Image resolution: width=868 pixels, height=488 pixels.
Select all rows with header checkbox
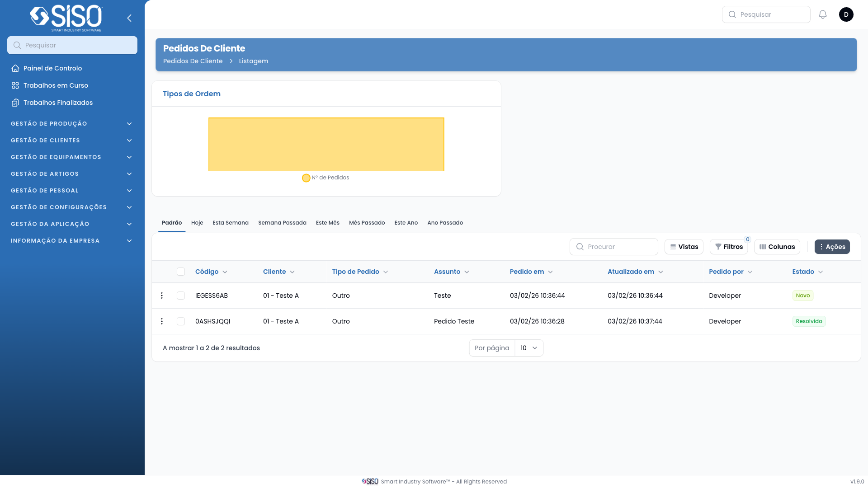point(181,272)
